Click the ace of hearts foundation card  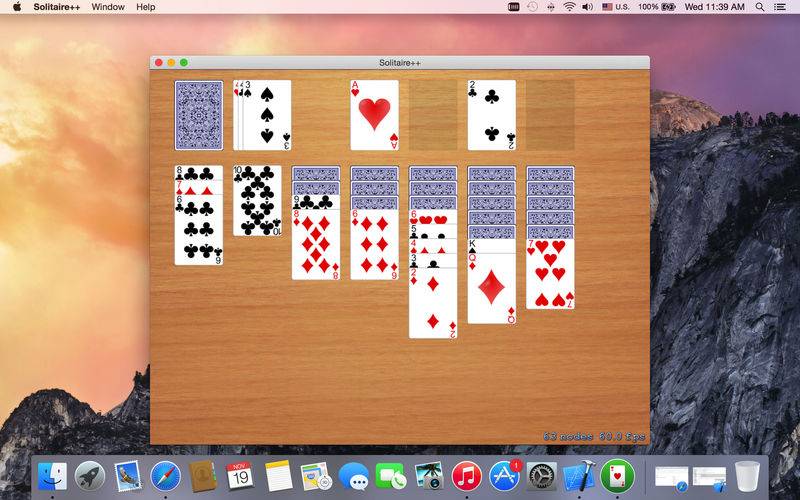pos(374,115)
